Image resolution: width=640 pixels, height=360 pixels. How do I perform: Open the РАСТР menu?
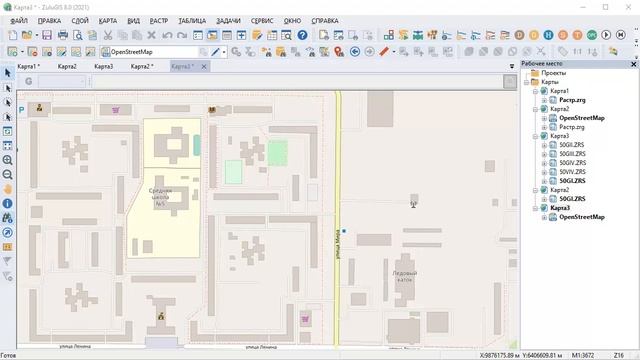pos(159,20)
